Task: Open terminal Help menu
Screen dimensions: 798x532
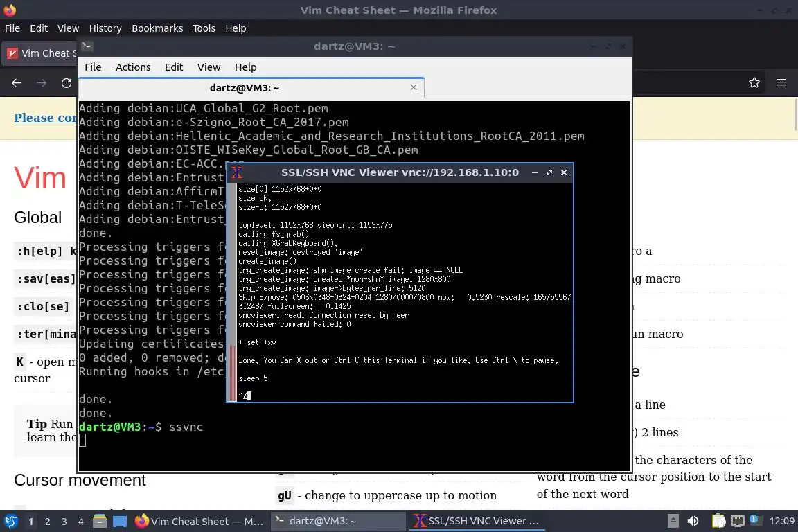Action: click(x=245, y=67)
